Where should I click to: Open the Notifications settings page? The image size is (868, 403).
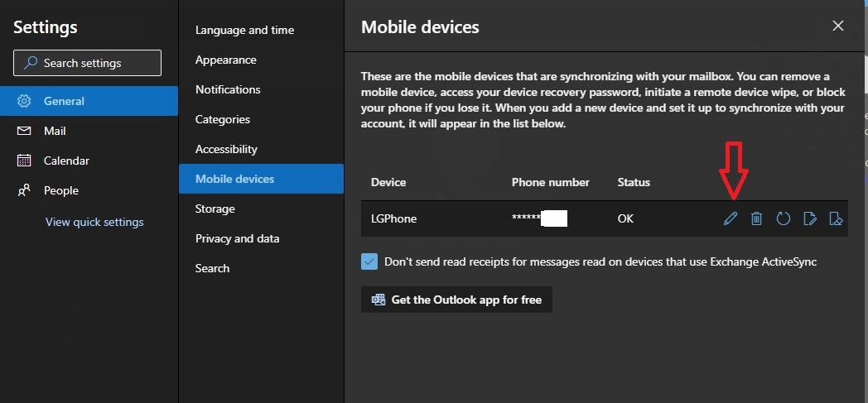click(261, 89)
